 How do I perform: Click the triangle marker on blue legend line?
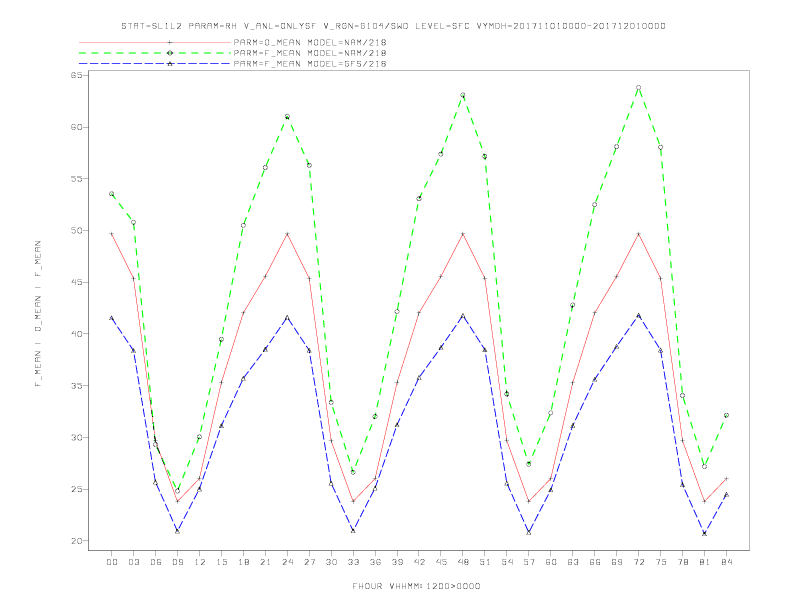(x=170, y=64)
